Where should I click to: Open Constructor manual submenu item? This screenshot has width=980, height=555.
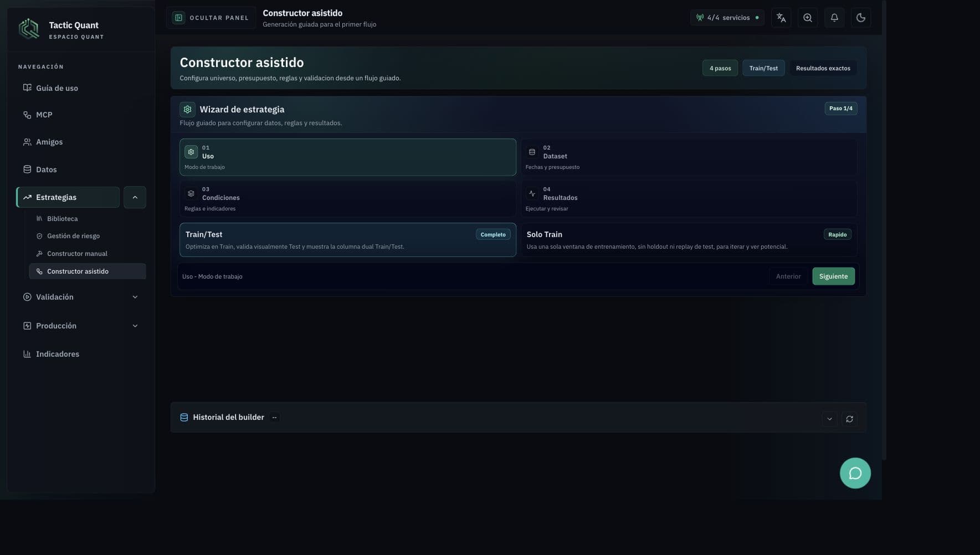[88, 254]
